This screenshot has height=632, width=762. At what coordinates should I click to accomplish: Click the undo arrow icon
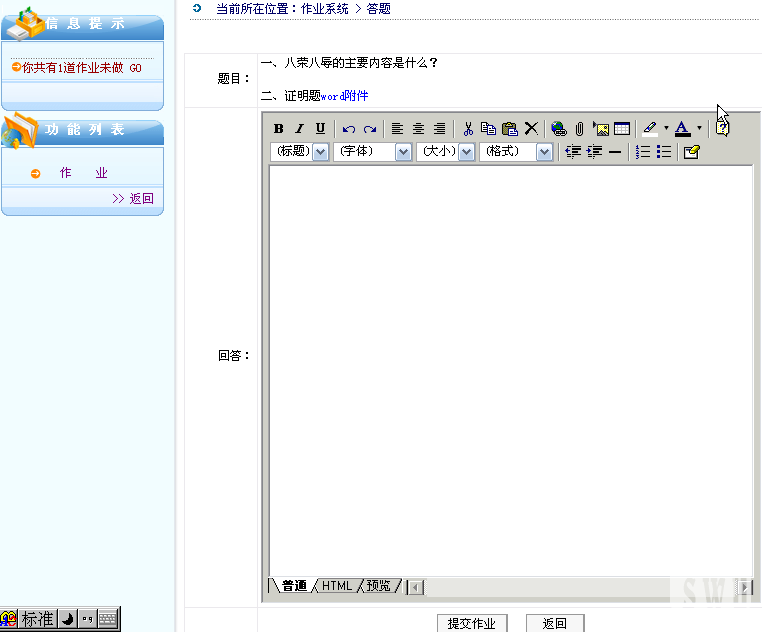tap(349, 129)
